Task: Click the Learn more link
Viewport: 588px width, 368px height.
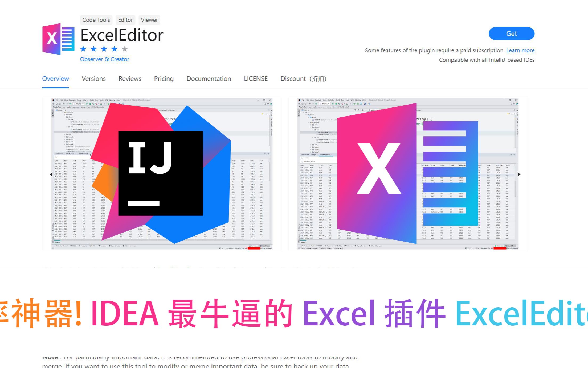Action: coord(520,50)
